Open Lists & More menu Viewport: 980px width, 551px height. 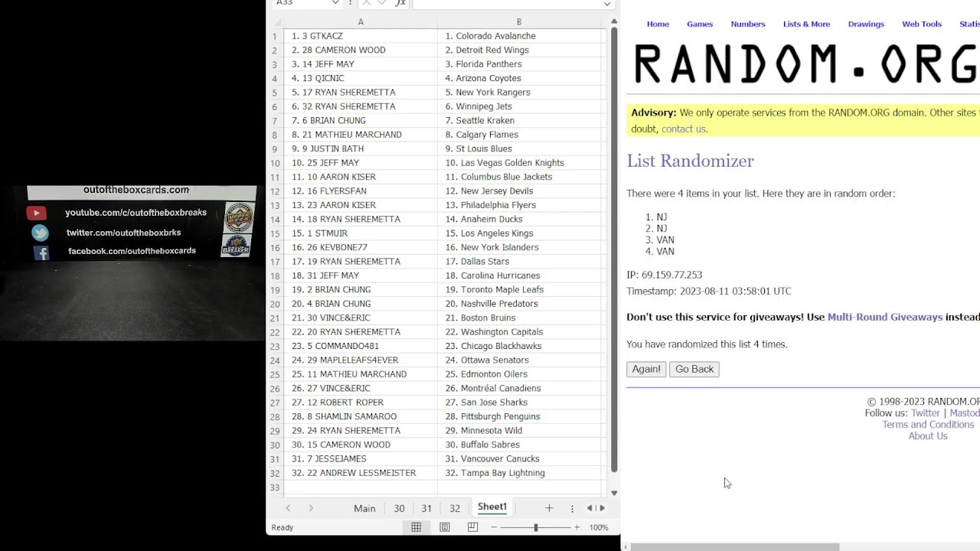[806, 24]
